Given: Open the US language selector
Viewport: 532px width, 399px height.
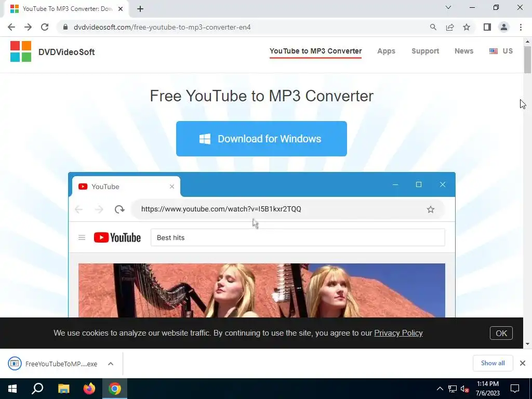Looking at the screenshot, I should [501, 51].
